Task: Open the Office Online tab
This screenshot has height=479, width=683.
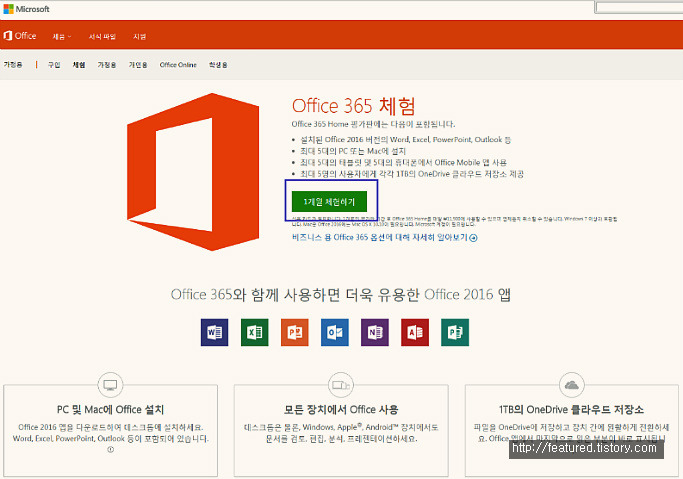Action: (x=178, y=65)
